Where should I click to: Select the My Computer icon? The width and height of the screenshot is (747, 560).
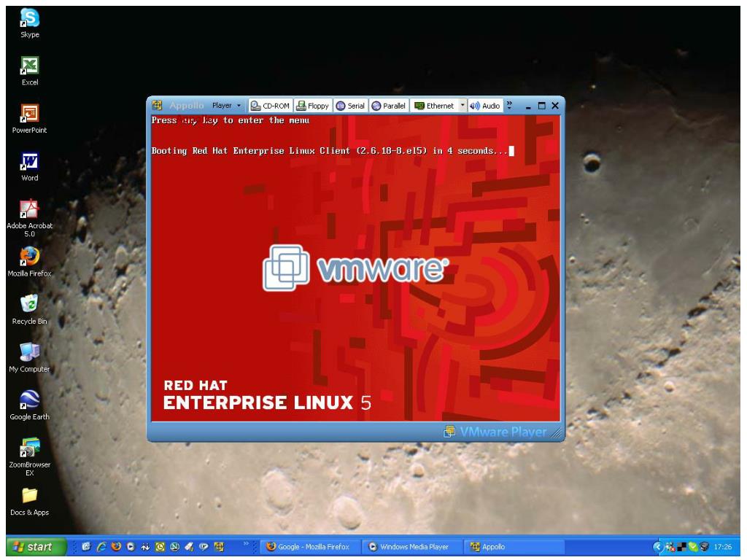(29, 357)
